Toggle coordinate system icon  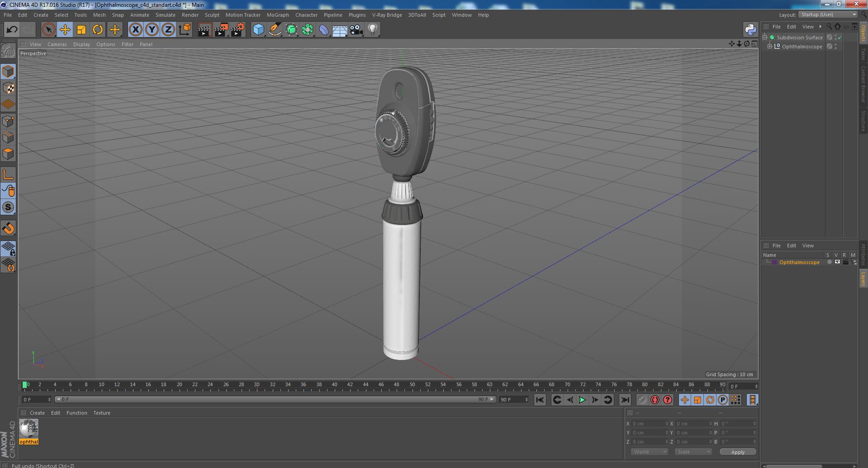(185, 30)
